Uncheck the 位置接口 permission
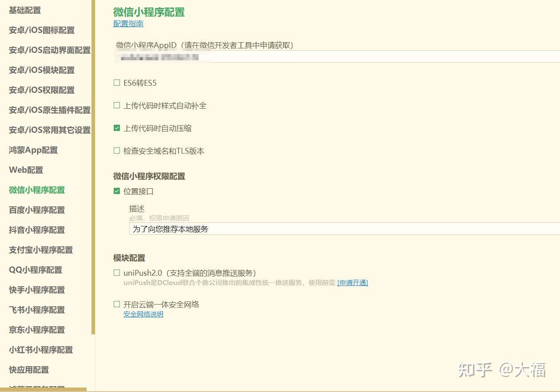Viewport: 560px width, 392px height. 117,191
